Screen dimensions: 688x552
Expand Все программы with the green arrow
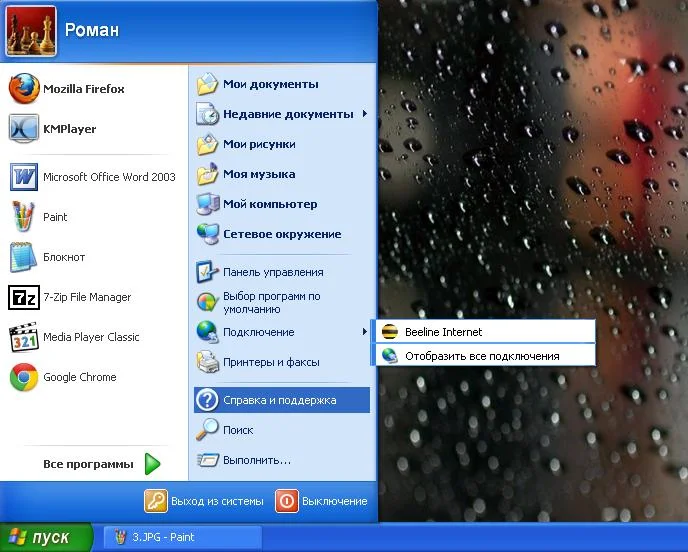click(x=152, y=464)
